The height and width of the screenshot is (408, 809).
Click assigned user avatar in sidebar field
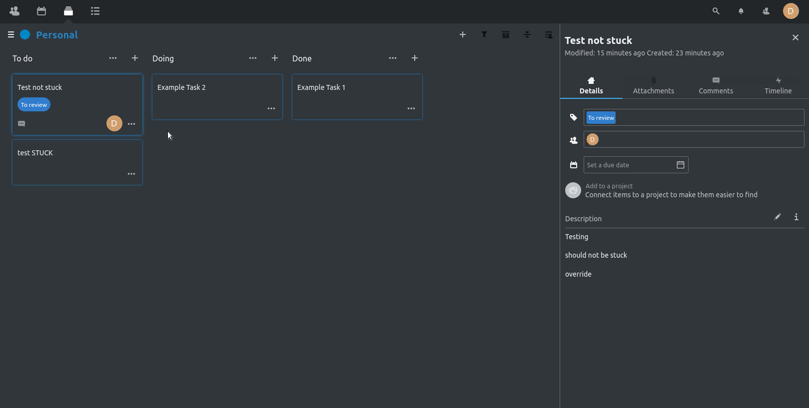coord(592,139)
